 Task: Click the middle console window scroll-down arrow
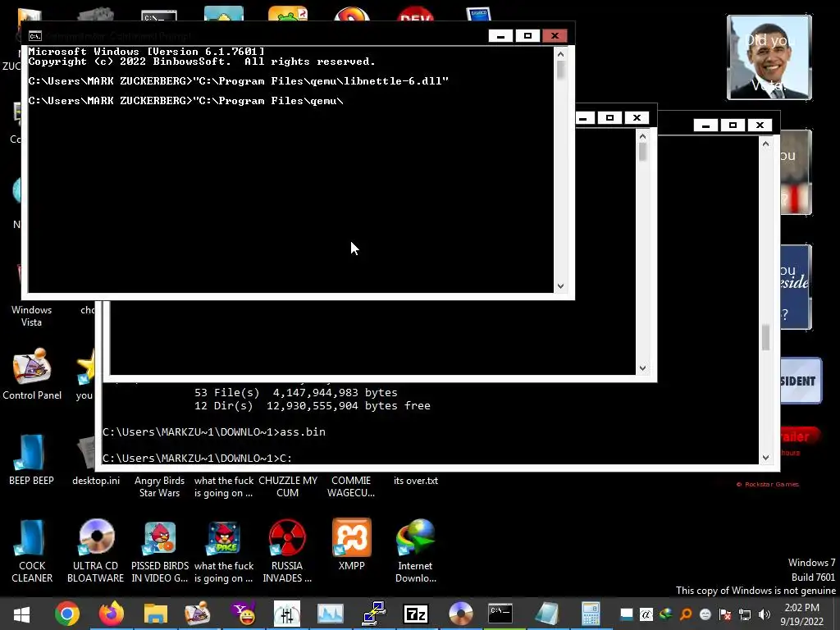[643, 368]
